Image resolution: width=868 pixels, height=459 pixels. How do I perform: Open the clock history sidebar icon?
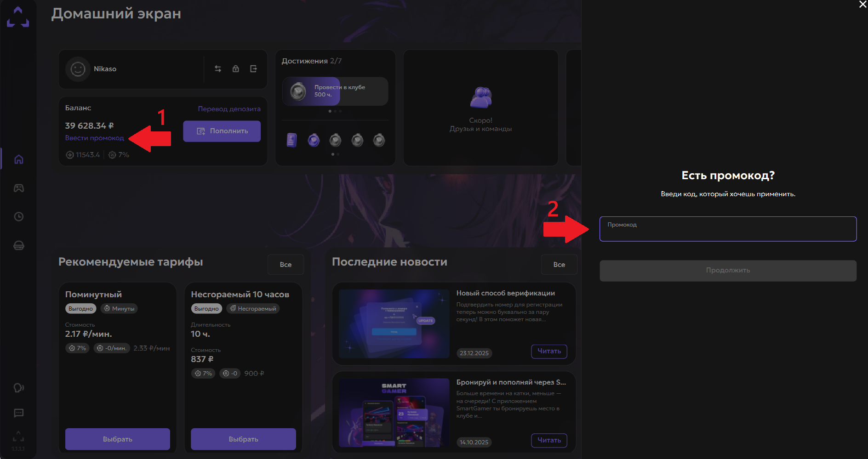coord(19,216)
